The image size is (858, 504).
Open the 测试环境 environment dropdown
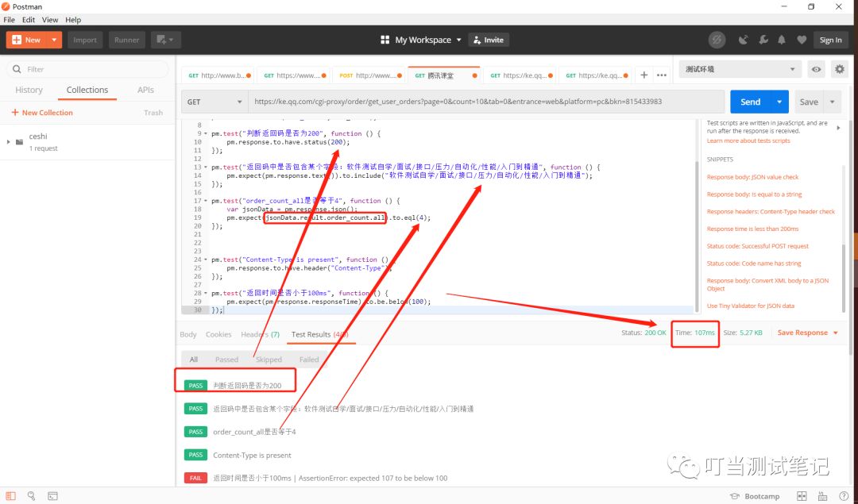740,69
